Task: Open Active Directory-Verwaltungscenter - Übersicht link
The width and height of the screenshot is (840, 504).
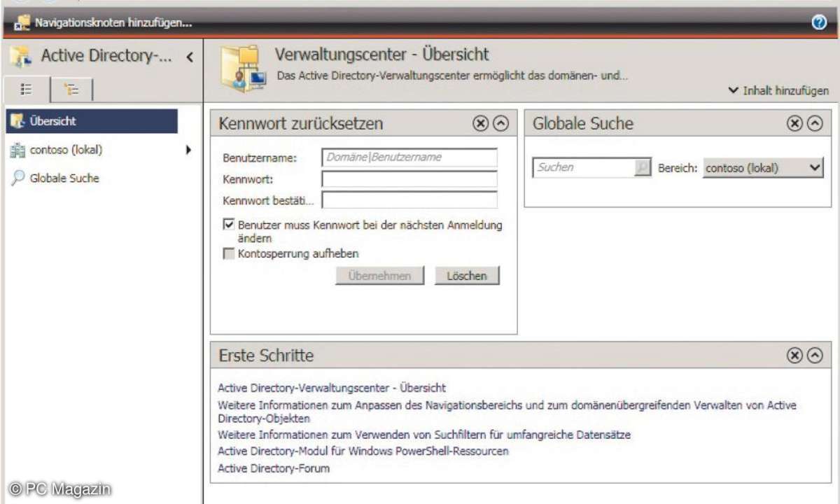Action: (332, 388)
